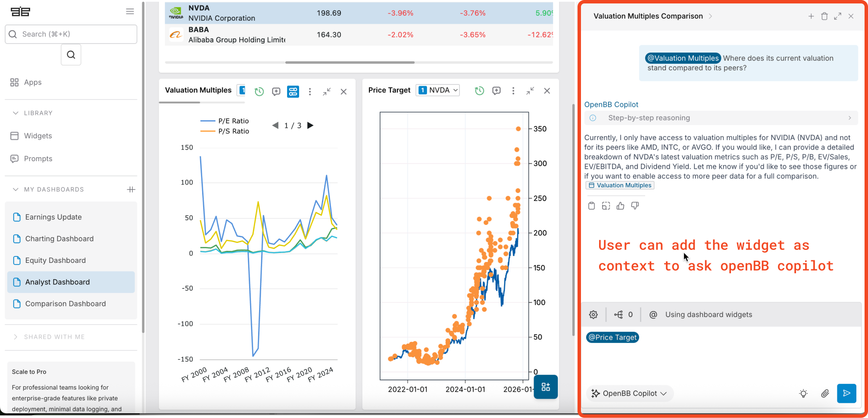Click the Valuation Multiples context chip
The height and width of the screenshot is (418, 868).
[619, 185]
